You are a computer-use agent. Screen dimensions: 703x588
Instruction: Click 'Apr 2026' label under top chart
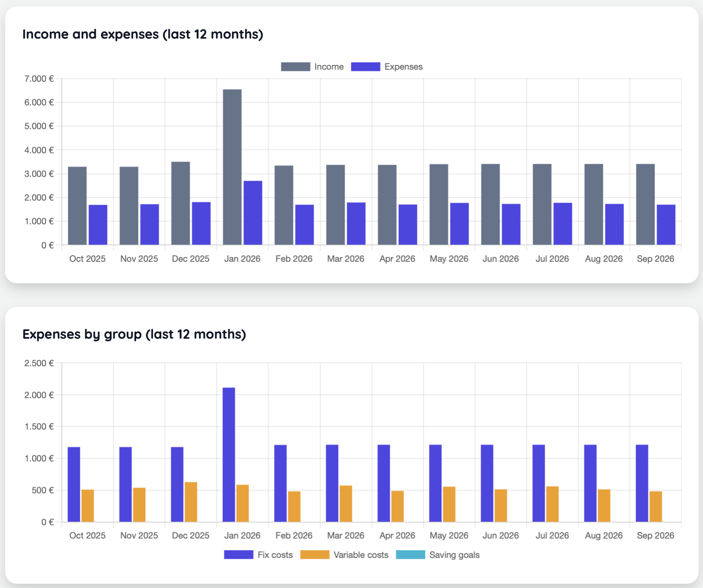click(397, 259)
